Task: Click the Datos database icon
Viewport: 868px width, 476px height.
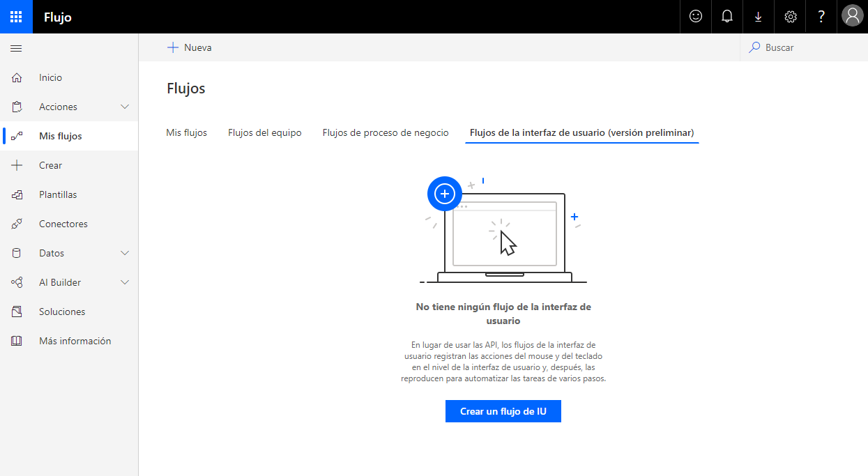Action: 17,254
